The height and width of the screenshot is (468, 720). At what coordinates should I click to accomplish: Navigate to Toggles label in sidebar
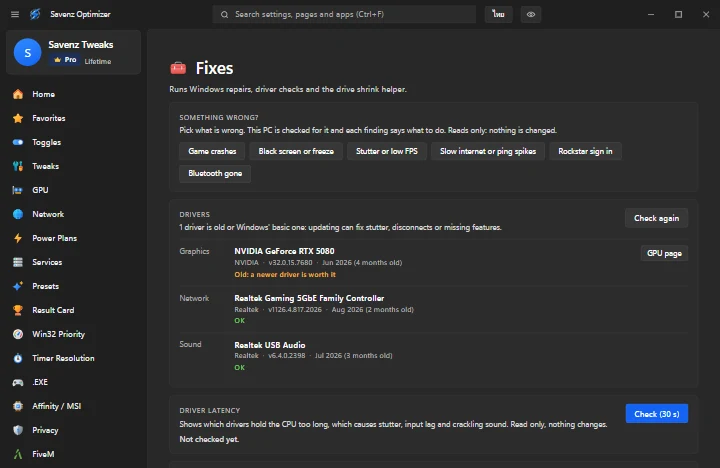point(46,142)
